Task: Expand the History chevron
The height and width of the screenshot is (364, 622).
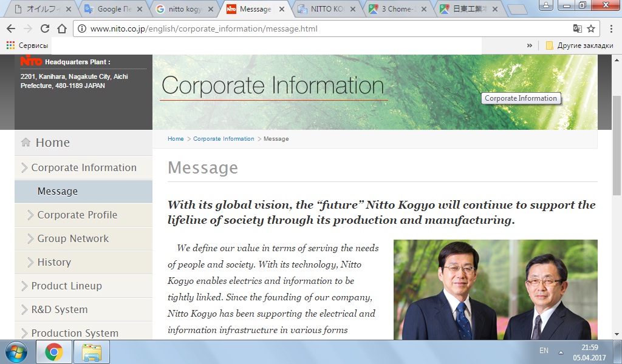Action: 30,262
